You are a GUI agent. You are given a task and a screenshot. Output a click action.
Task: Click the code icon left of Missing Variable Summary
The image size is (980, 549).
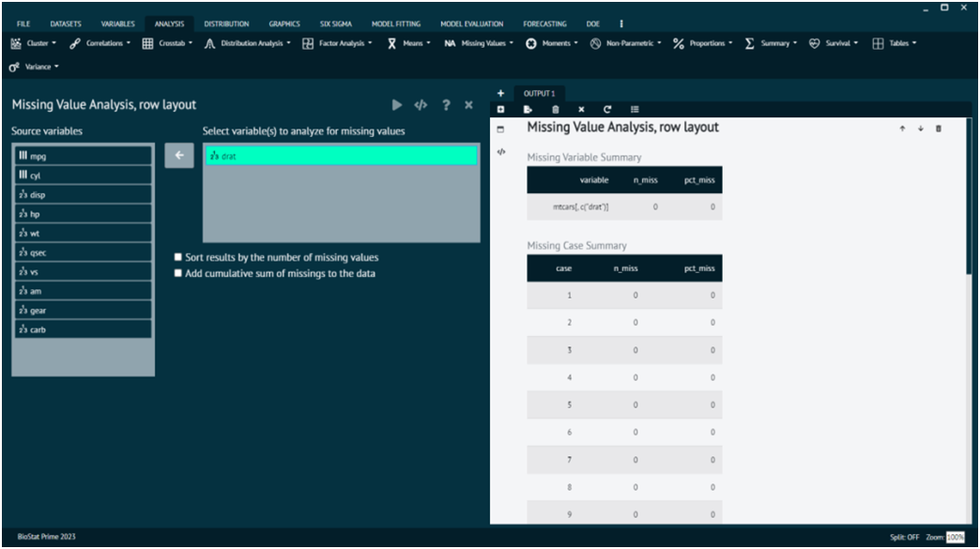[x=501, y=152]
